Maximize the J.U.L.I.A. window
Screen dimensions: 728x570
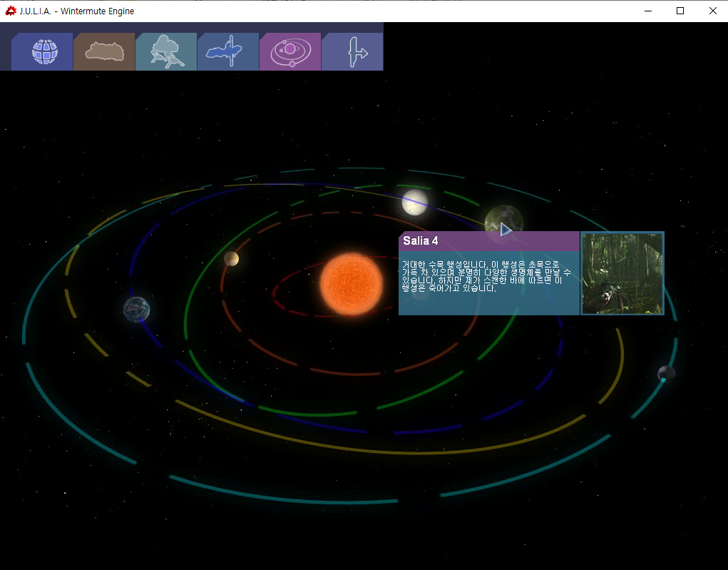(680, 11)
